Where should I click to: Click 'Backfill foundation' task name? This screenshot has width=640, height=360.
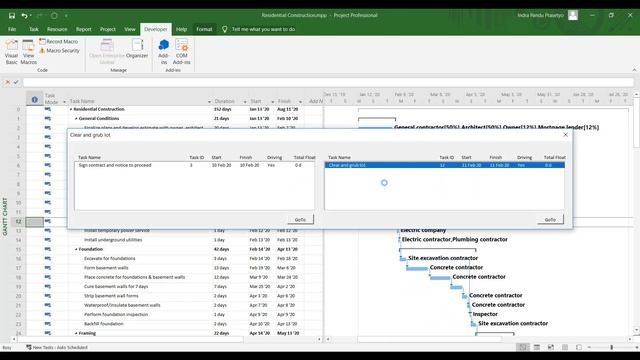pyautogui.click(x=104, y=324)
